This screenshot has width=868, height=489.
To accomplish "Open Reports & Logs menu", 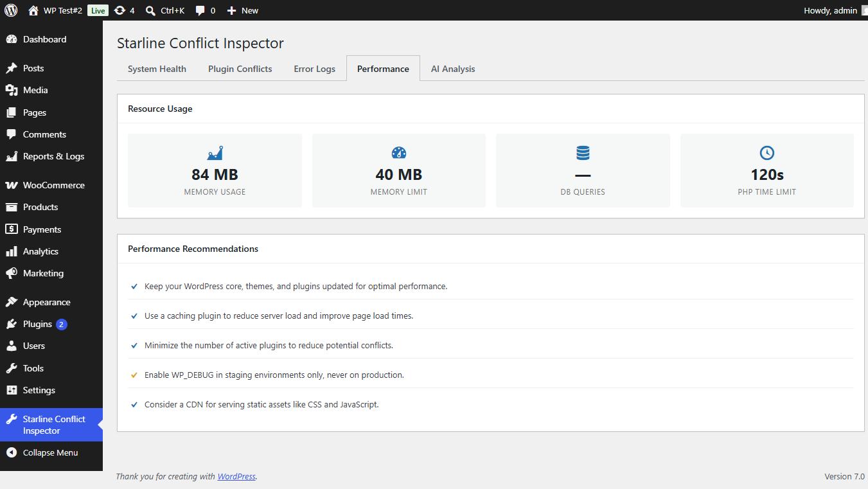I will [51, 156].
